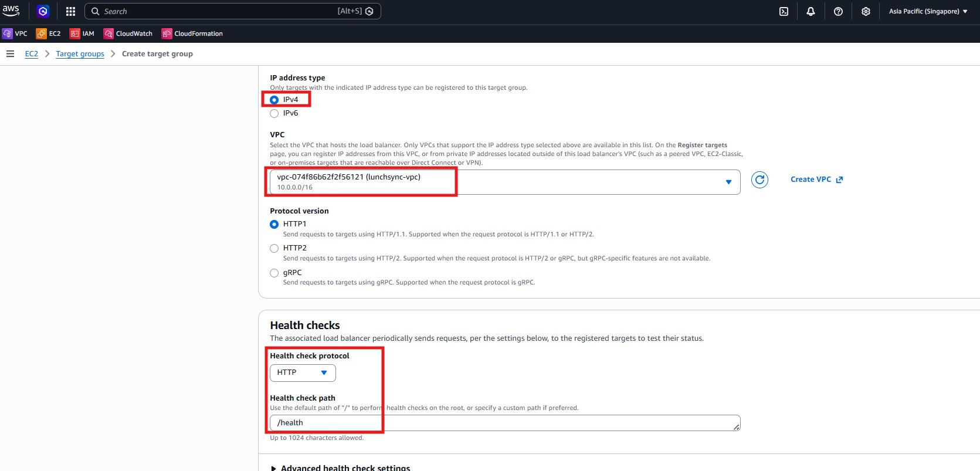980x471 pixels.
Task: Click the AWS logo home icon
Action: click(x=11, y=11)
